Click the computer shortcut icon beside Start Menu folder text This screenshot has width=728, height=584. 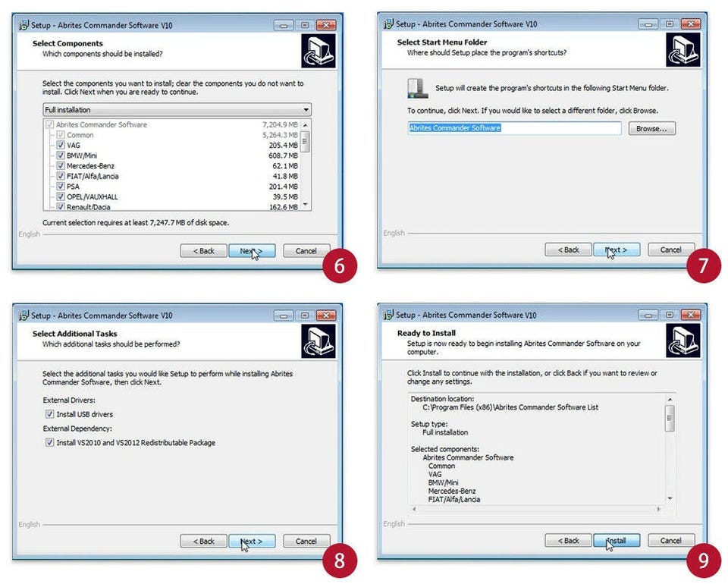tap(417, 88)
